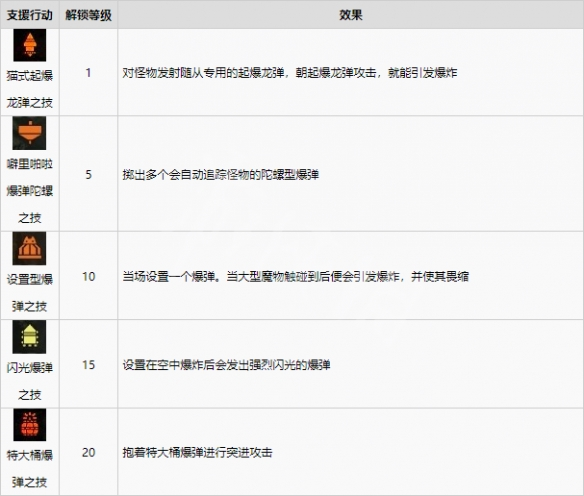Click the skill name 设置型爆弹之技
The width and height of the screenshot is (584, 496).
[x=29, y=293]
